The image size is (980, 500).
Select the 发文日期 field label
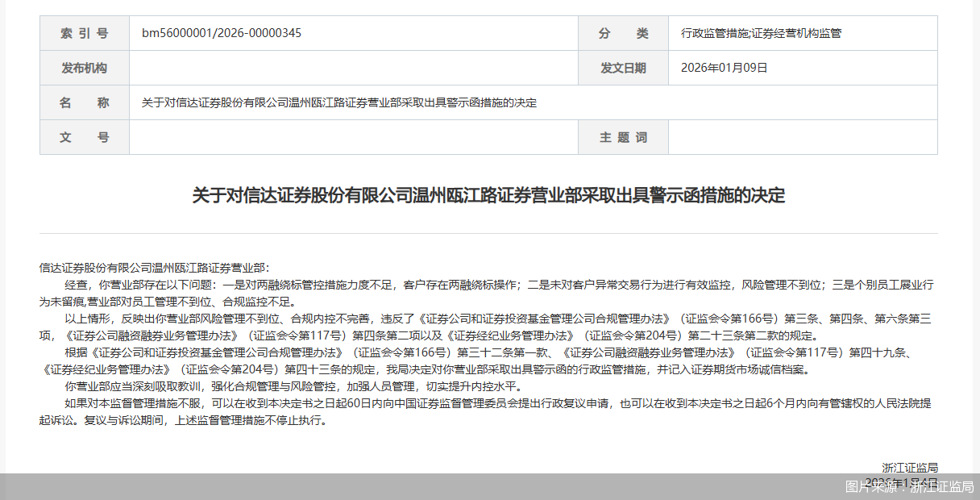[623, 68]
